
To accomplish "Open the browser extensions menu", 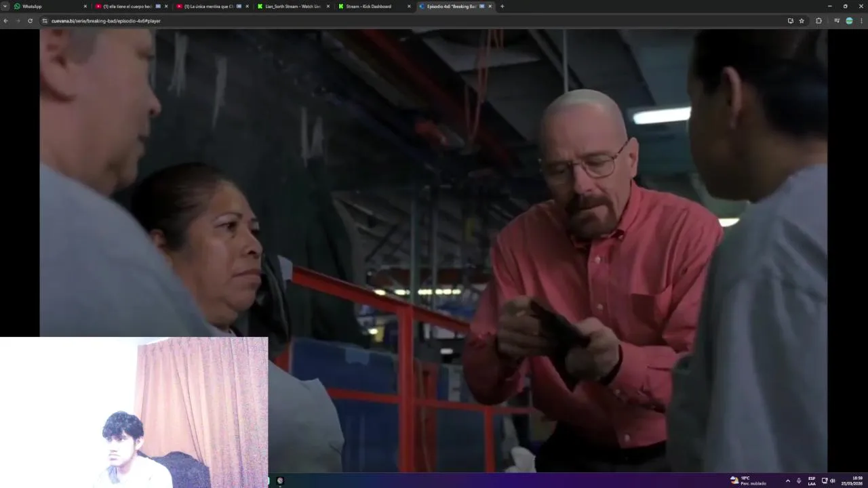I will [818, 21].
